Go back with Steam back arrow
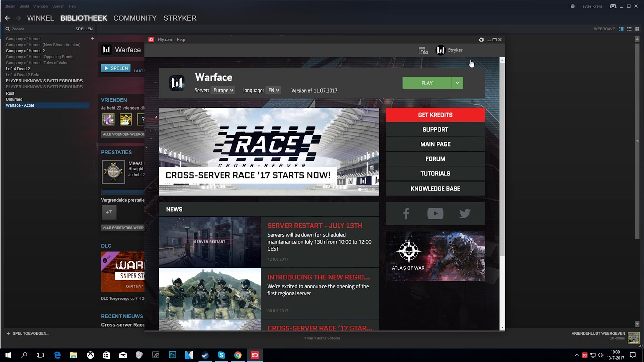Viewport: 644px width, 362px height. click(x=7, y=18)
